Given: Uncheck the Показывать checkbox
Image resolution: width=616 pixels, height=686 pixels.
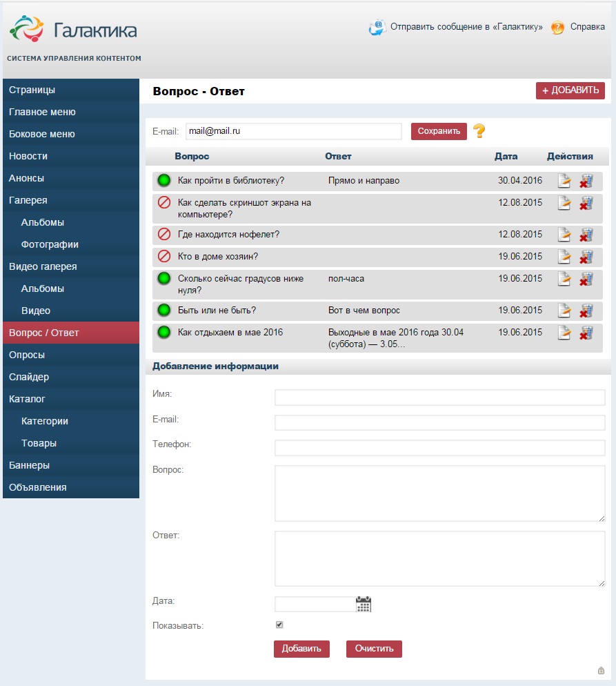Looking at the screenshot, I should click(x=279, y=625).
